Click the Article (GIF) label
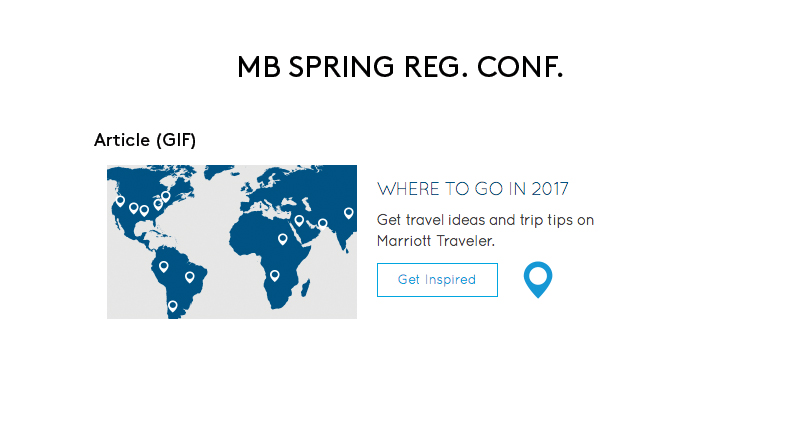Image resolution: width=800 pixels, height=421 pixels. pyautogui.click(x=145, y=140)
